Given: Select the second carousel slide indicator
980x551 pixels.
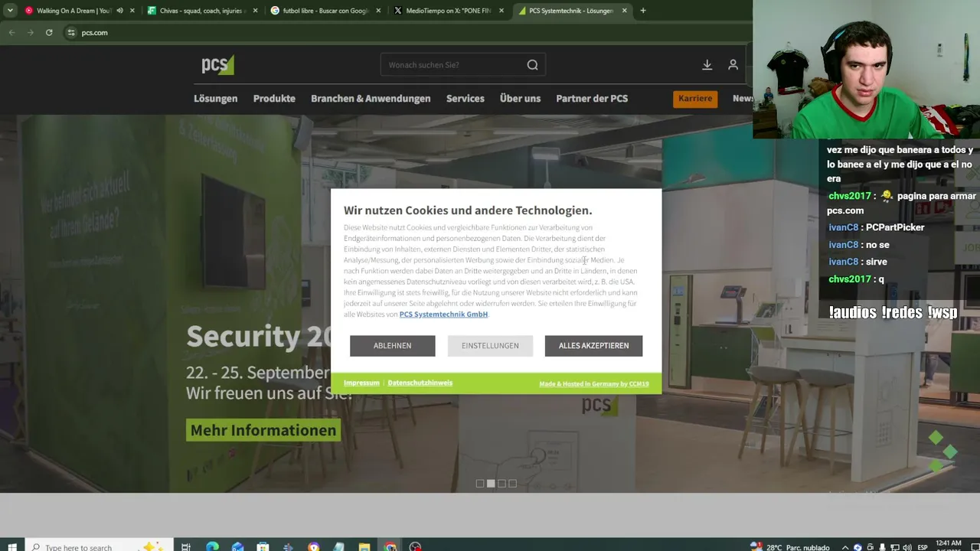Looking at the screenshot, I should point(491,484).
